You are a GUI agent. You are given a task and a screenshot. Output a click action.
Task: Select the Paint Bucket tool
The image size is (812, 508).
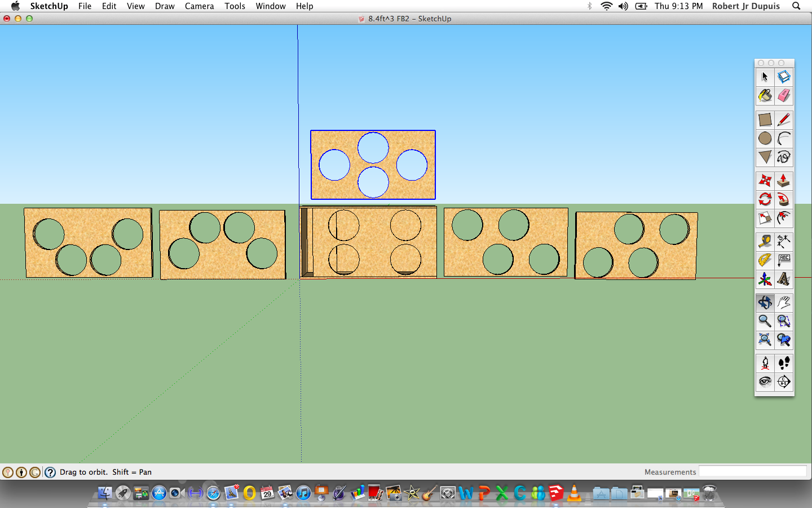[765, 96]
